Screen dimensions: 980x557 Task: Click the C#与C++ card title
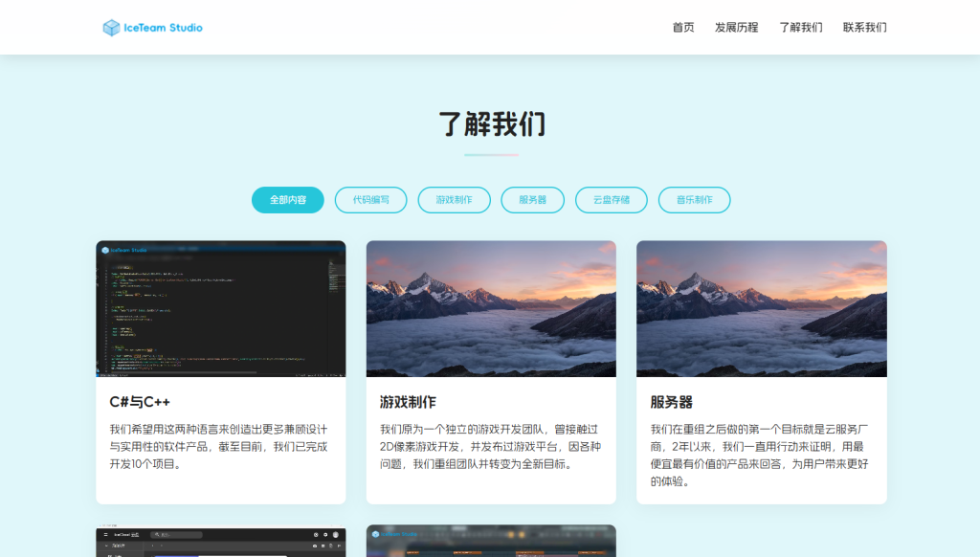pos(140,402)
